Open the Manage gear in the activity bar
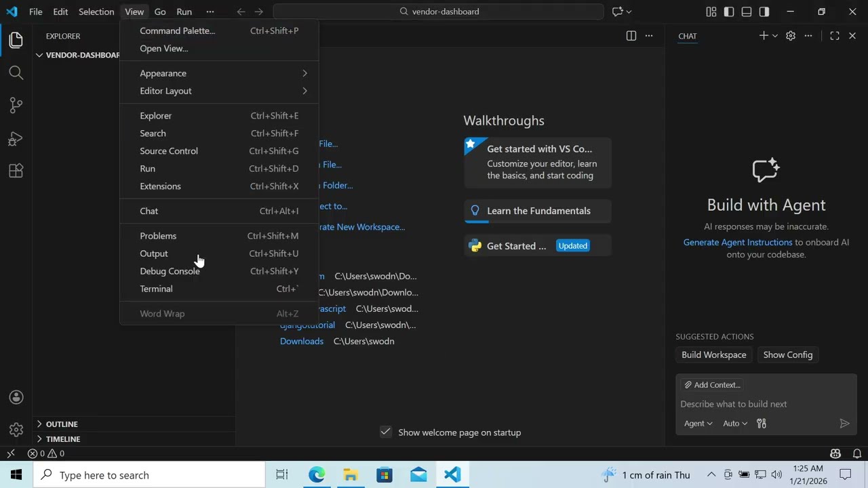The image size is (868, 488). click(x=16, y=430)
